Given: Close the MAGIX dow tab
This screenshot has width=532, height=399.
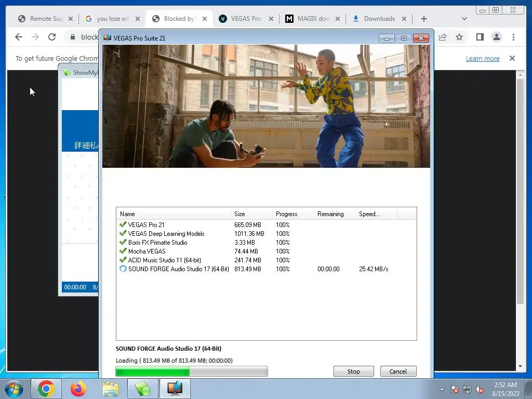Looking at the screenshot, I should [x=338, y=19].
